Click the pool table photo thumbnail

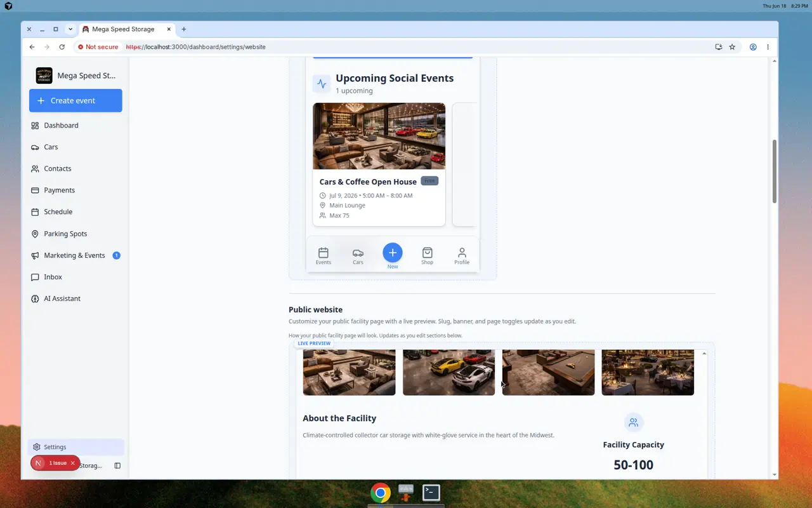pos(548,372)
